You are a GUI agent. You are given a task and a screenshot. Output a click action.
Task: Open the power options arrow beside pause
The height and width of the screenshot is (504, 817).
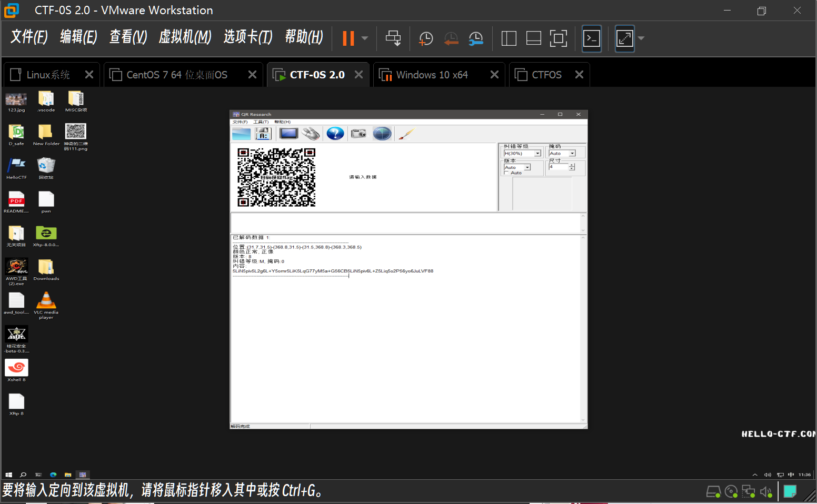[365, 38]
